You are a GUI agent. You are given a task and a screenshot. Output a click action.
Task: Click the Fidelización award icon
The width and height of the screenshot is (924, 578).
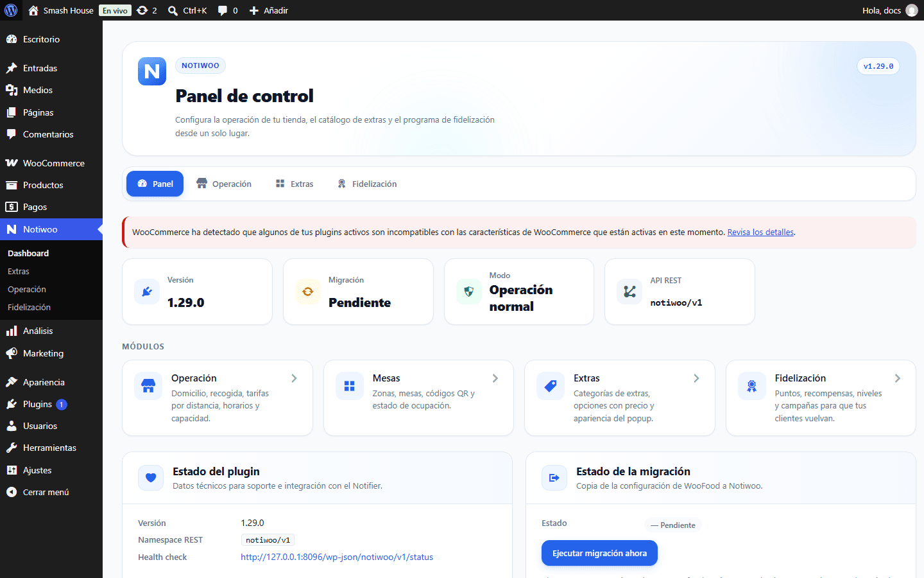tap(752, 386)
